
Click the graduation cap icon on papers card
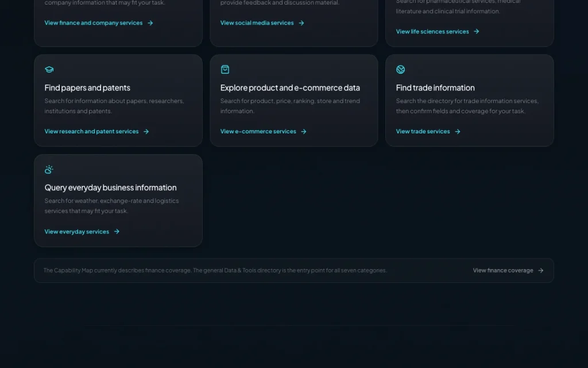coord(49,70)
